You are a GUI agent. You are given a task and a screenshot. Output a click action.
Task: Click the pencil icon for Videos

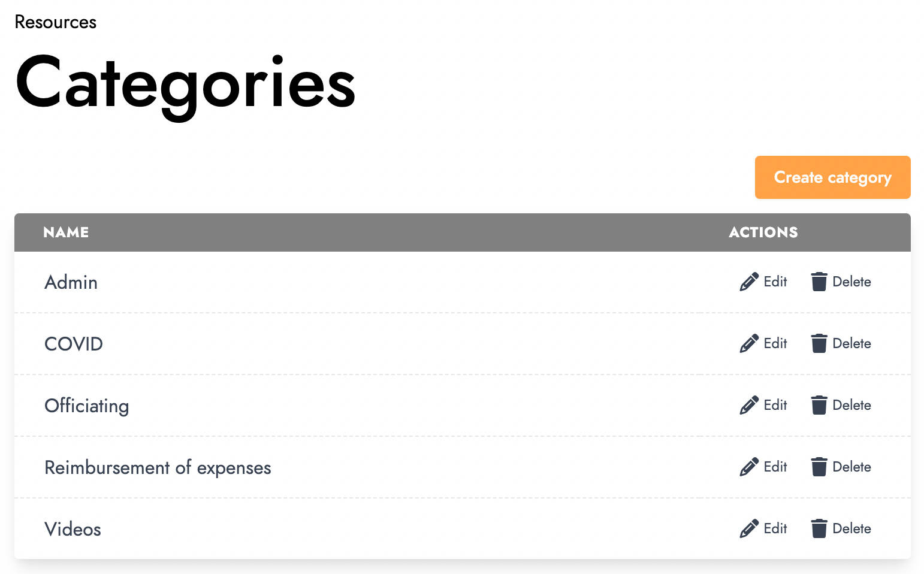pos(749,528)
